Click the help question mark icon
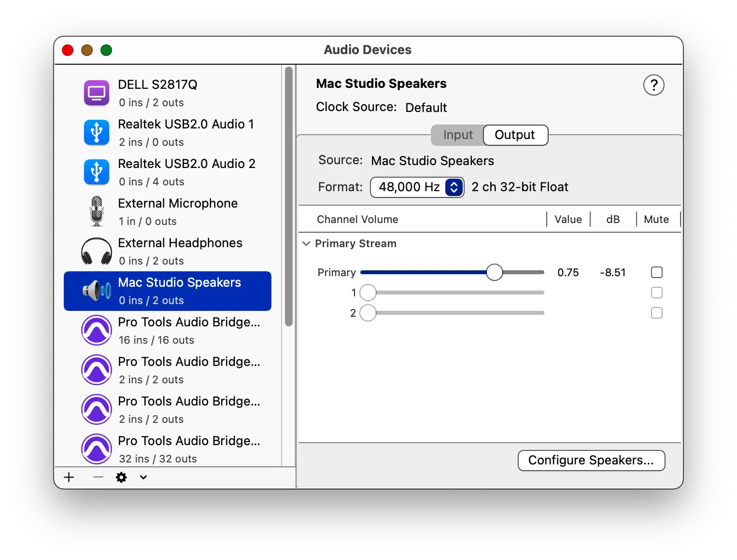The width and height of the screenshot is (737, 560). click(654, 85)
